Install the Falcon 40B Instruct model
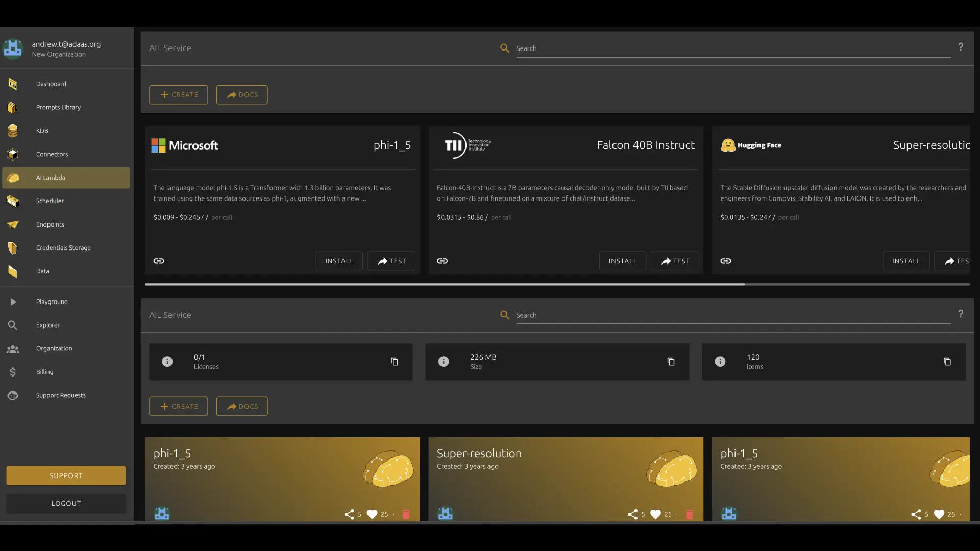This screenshot has width=980, height=551. (x=623, y=261)
